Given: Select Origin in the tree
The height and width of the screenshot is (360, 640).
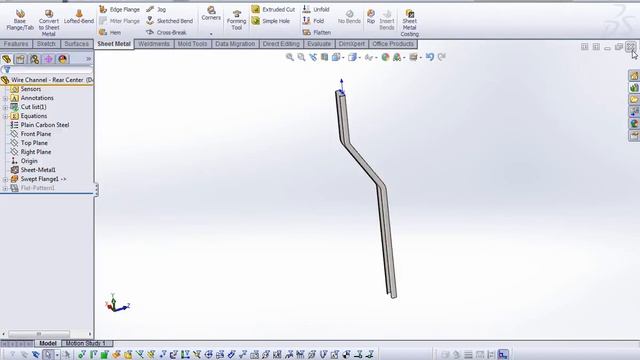Looking at the screenshot, I should pyautogui.click(x=24, y=161).
